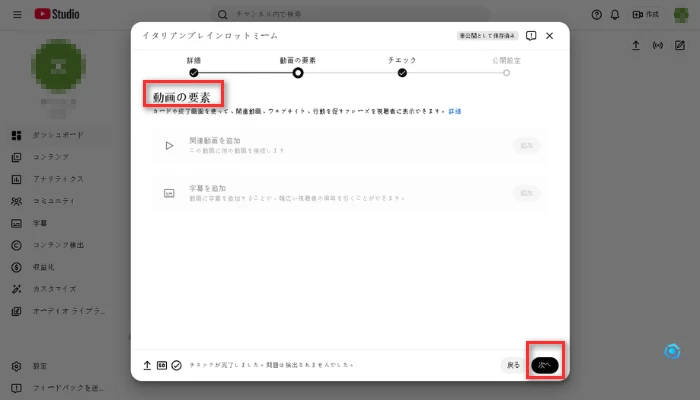Screen dimensions: 700x400
Task: Open 設定 gear in sidebar
Action: tap(58, 366)
